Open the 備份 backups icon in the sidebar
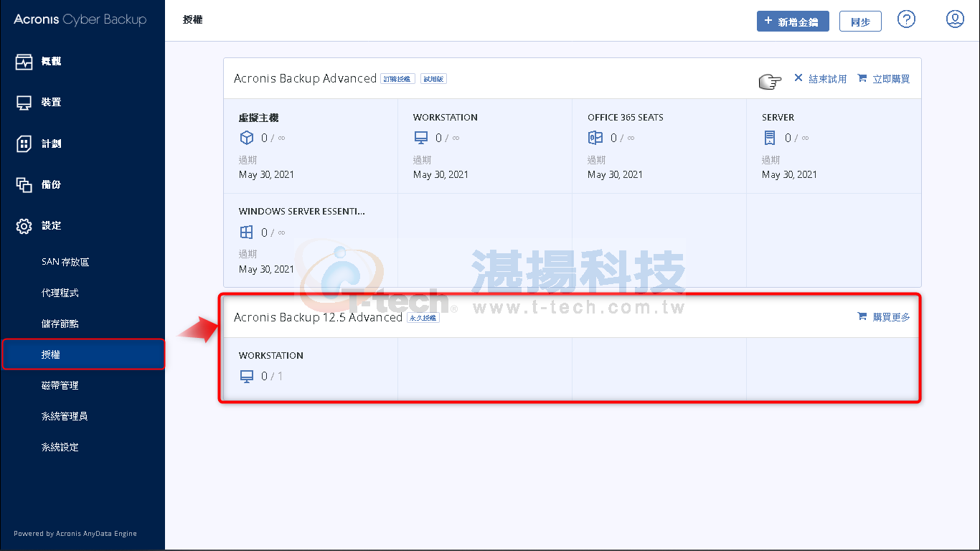This screenshot has height=551, width=980. pos(24,184)
